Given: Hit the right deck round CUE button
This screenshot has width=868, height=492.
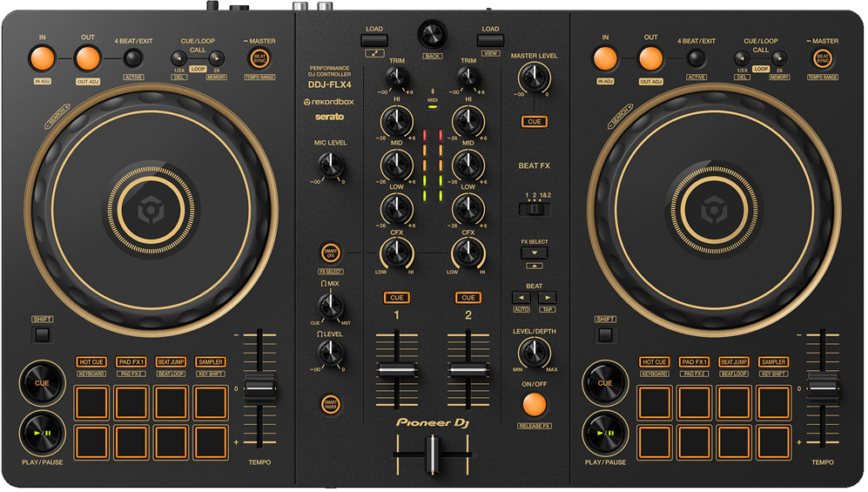Looking at the screenshot, I should click(x=605, y=382).
